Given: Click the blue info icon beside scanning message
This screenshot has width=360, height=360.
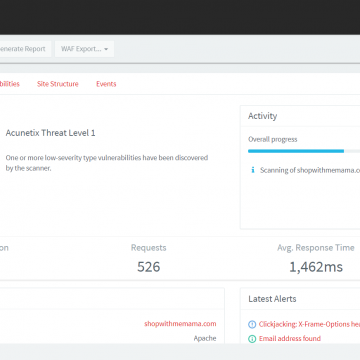Looking at the screenshot, I should click(253, 170).
